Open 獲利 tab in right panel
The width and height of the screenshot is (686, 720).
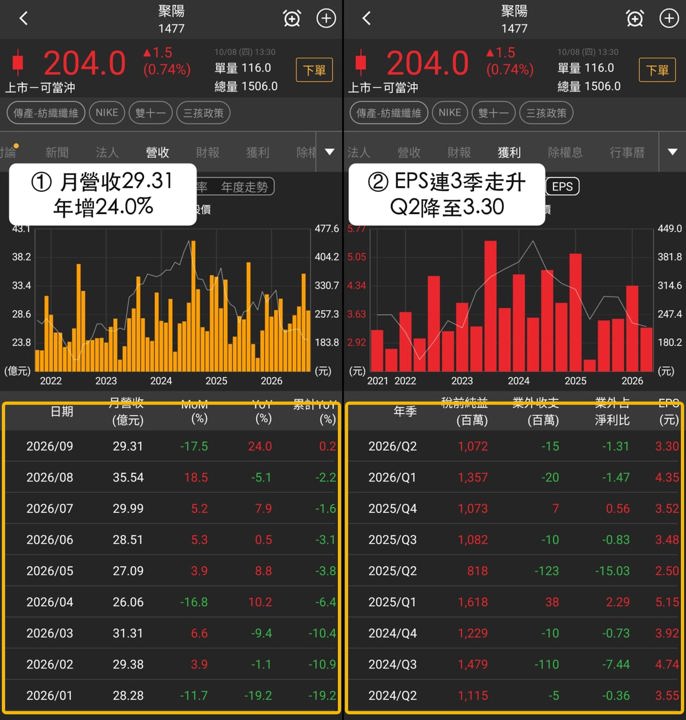click(509, 152)
